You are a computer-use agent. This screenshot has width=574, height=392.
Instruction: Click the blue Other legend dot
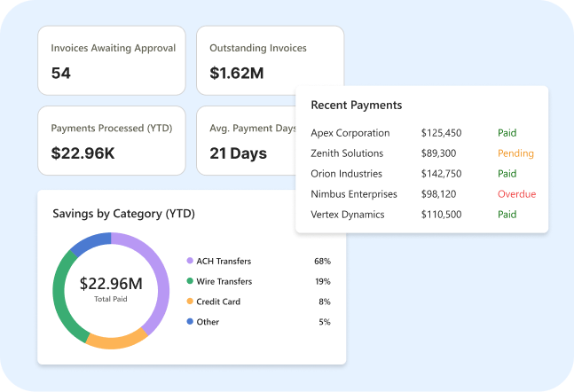(x=190, y=321)
